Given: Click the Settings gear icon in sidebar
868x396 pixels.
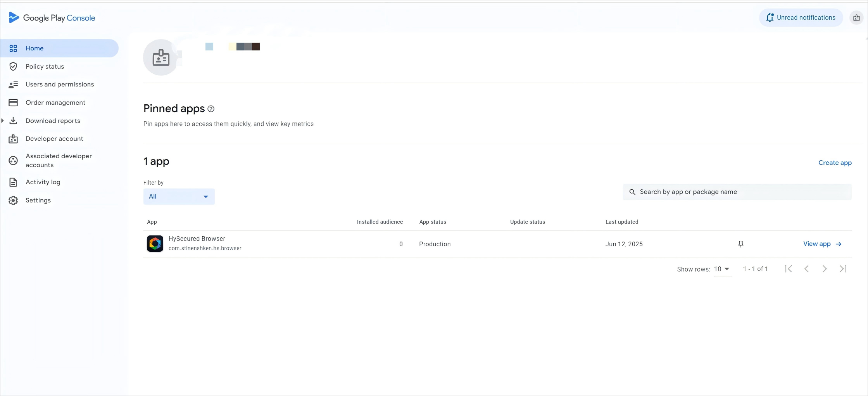Looking at the screenshot, I should coord(13,200).
